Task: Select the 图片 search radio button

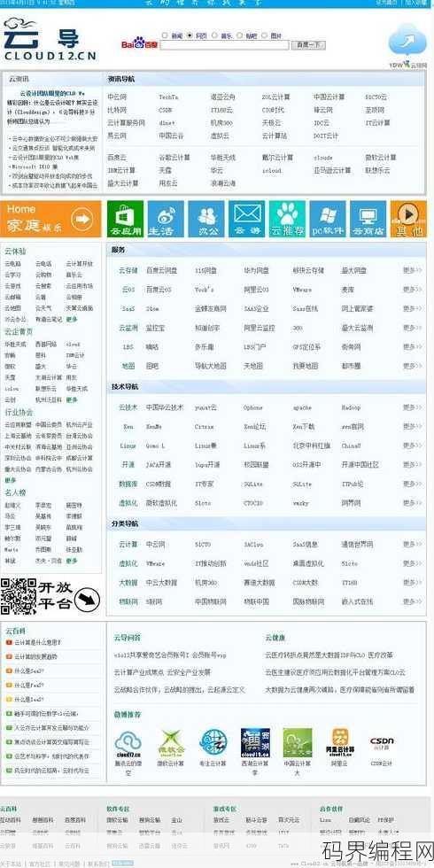Action: (x=265, y=35)
